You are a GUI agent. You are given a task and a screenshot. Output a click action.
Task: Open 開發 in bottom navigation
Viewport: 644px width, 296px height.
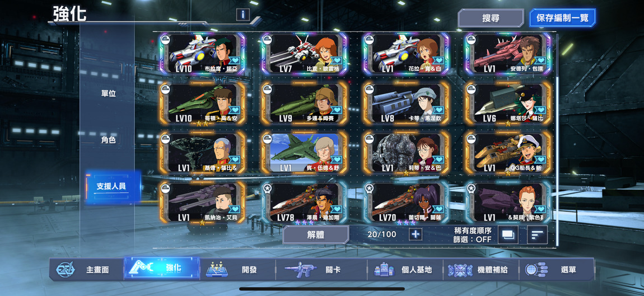[238, 270]
